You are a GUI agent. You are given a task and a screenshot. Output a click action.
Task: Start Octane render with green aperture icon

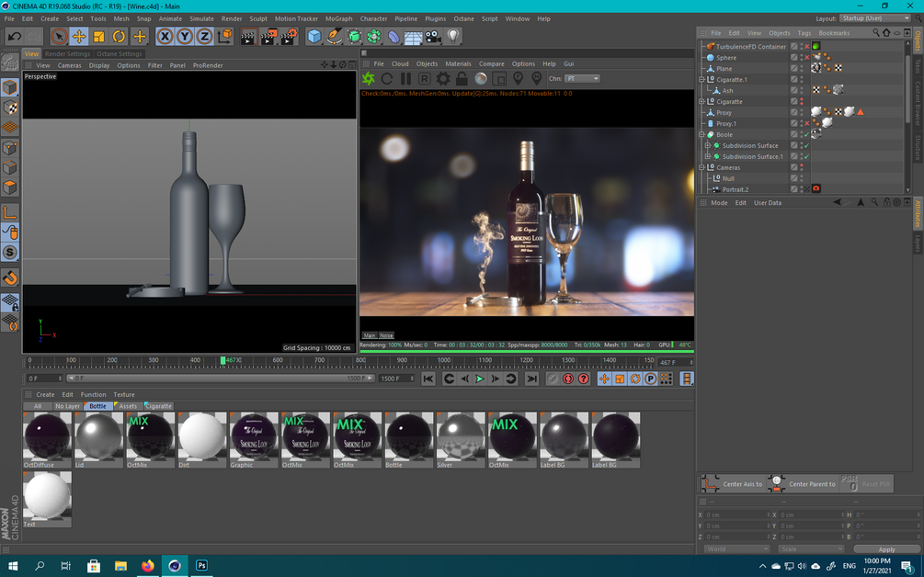point(369,79)
